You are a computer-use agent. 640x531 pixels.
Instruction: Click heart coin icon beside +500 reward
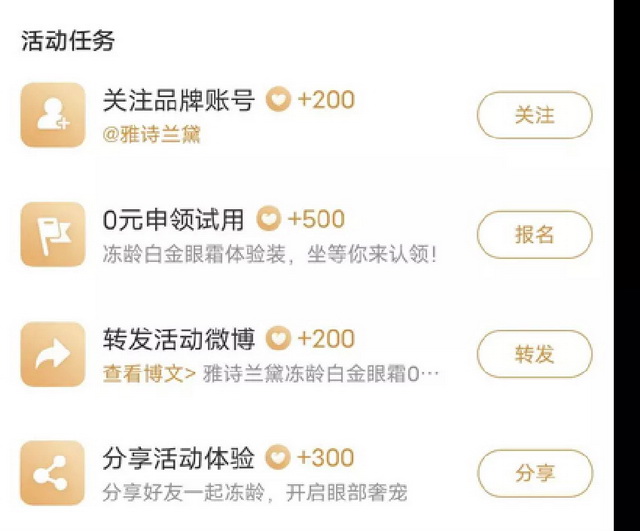tap(268, 219)
